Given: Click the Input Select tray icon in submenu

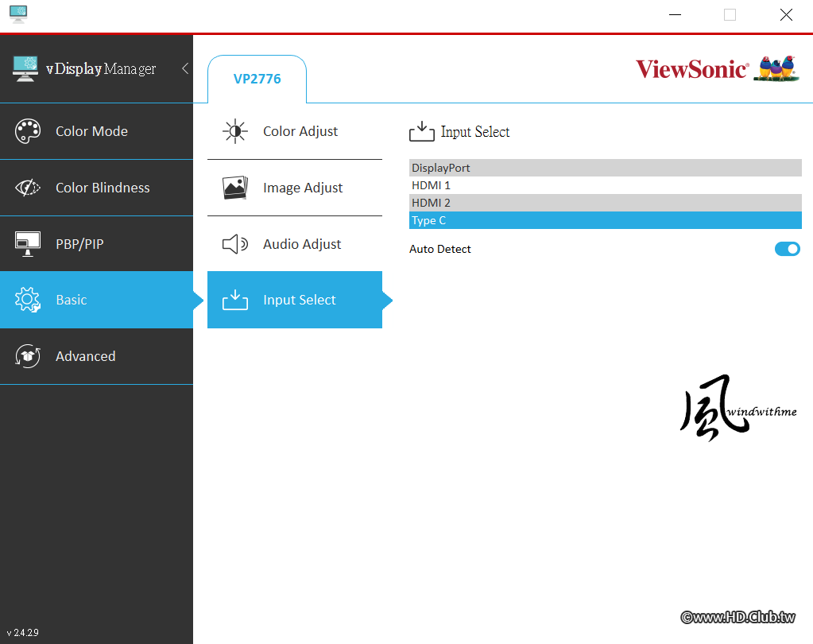Looking at the screenshot, I should point(235,300).
